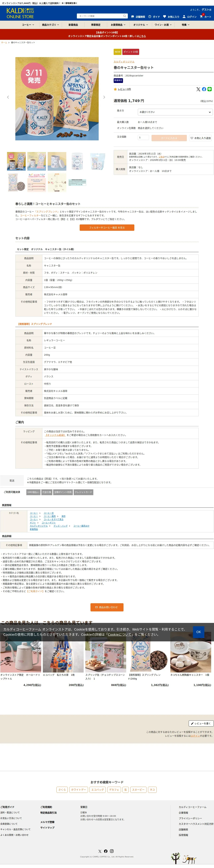
Task: Click the 注文個数 quantity input
Action: coord(143,138)
